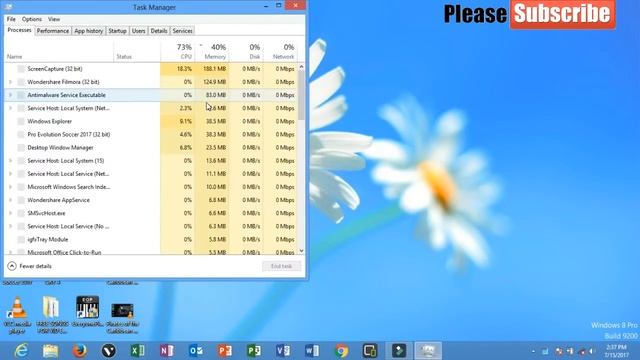Expand the Wondershare Filmora (32 bit) process

[11, 82]
